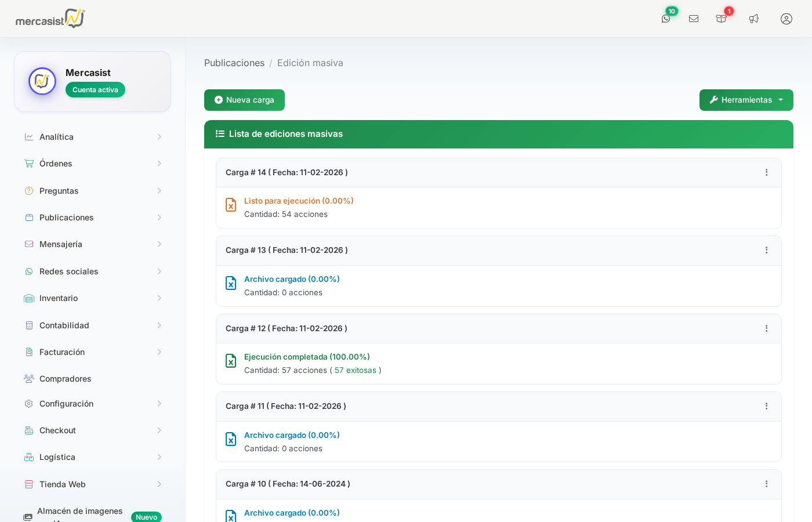Go to Publicaciones breadcrumb link
The height and width of the screenshot is (522, 812).
pos(234,63)
